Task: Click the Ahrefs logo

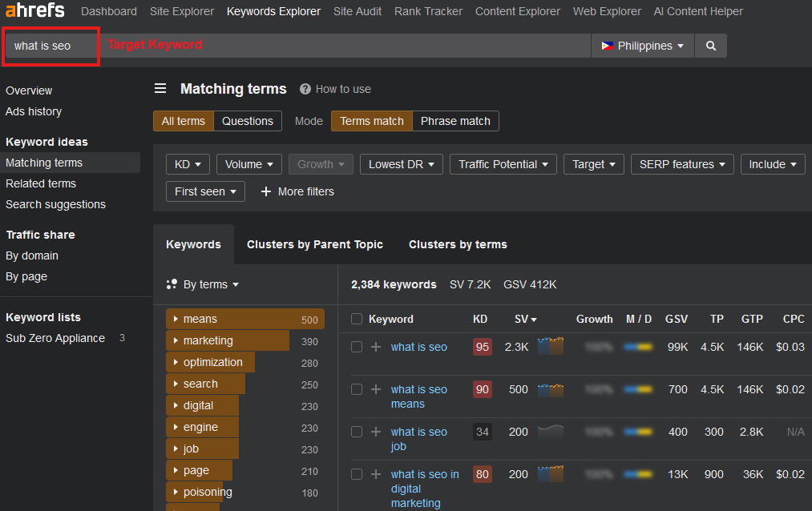Action: click(x=34, y=11)
